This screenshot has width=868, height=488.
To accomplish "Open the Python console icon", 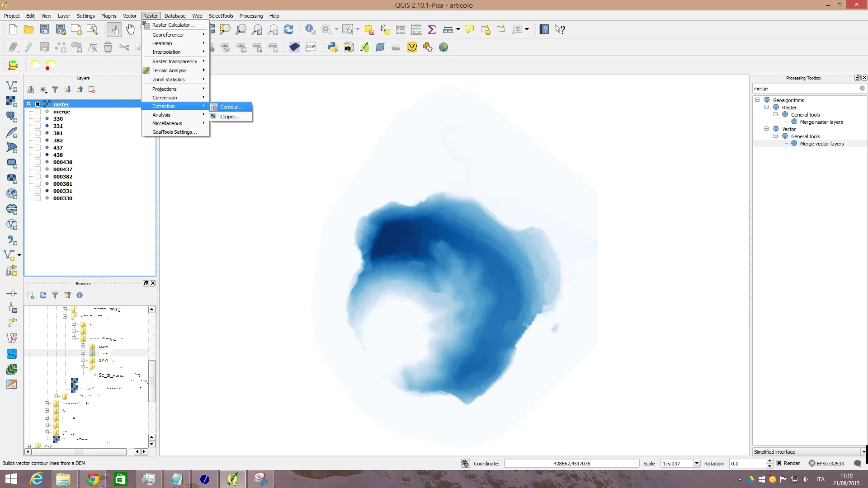I will pyautogui.click(x=333, y=47).
